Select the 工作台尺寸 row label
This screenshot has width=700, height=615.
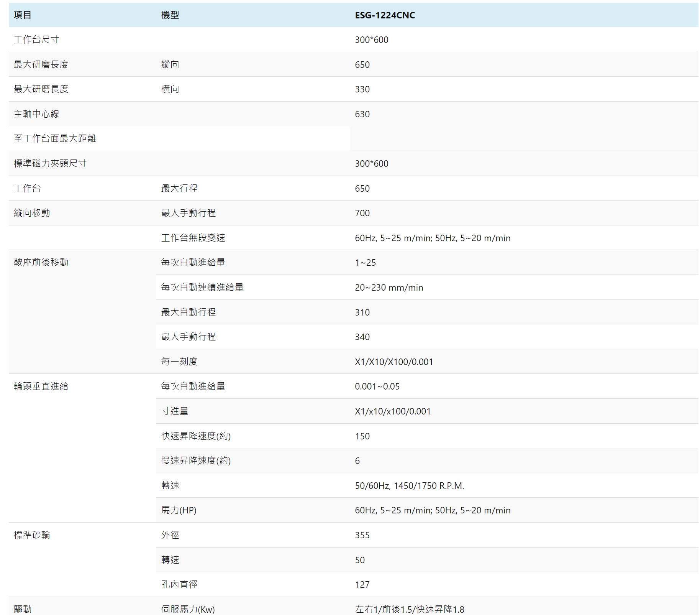tap(36, 40)
